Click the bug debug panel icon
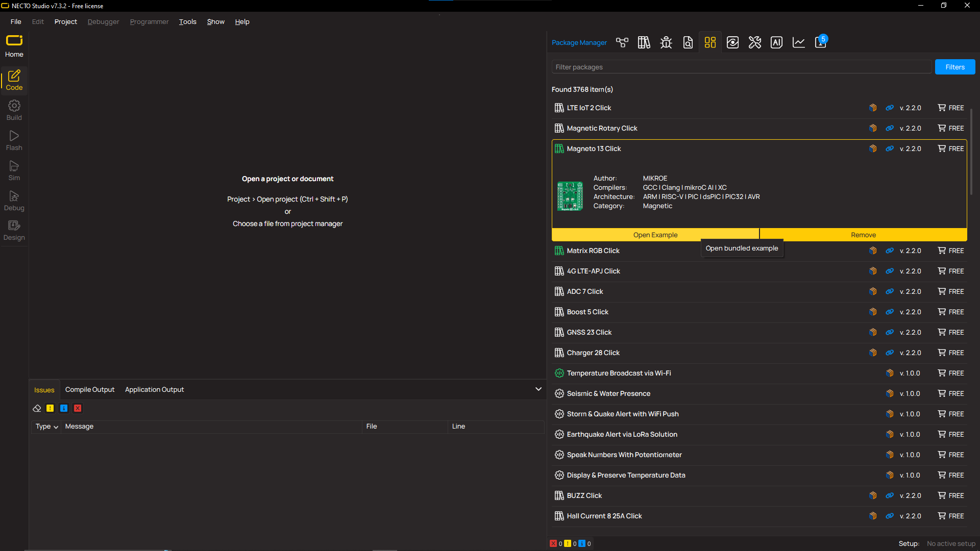The height and width of the screenshot is (551, 980). [x=666, y=42]
